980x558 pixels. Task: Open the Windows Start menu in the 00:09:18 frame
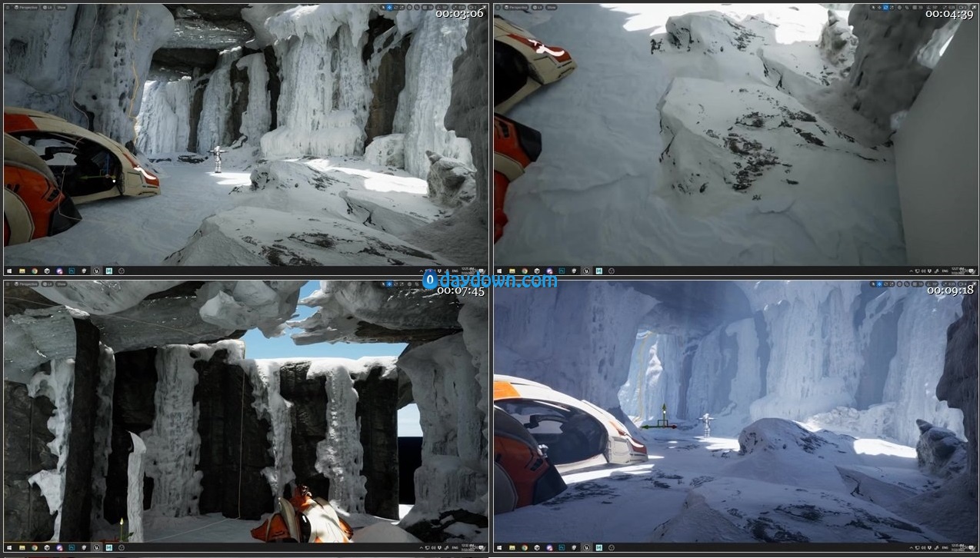(x=499, y=549)
